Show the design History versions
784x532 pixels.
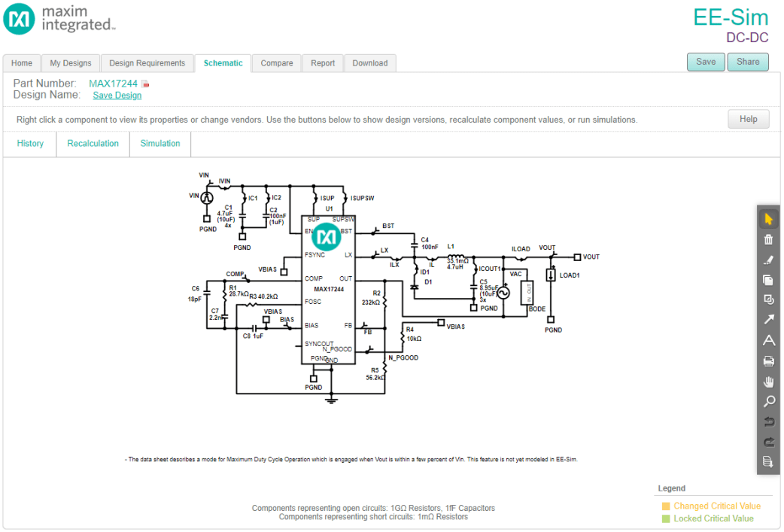30,144
